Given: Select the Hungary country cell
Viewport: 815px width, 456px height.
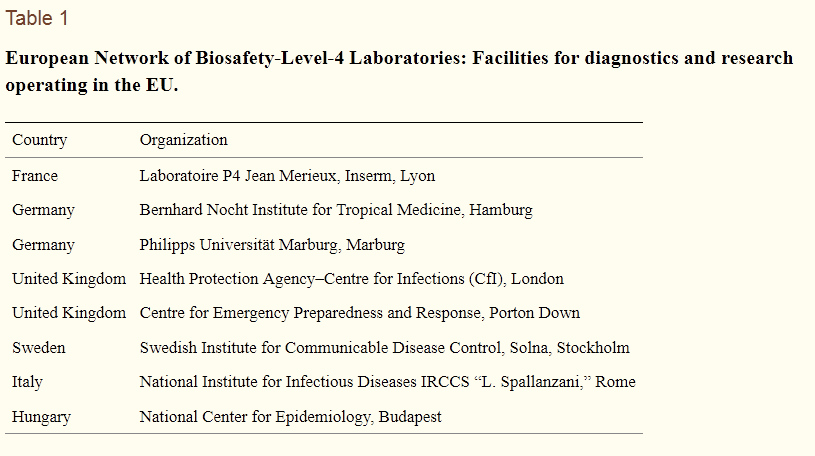Looking at the screenshot, I should pos(41,417).
